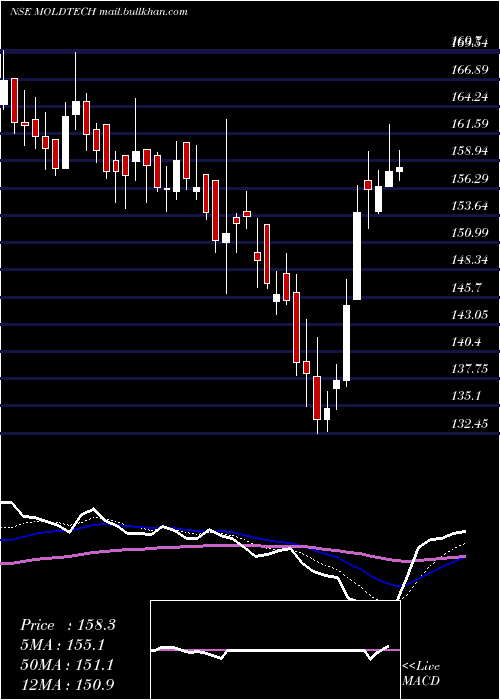Screen dimensions: 500x700
Task: Click the 164.24 price axis label
Action: click(x=469, y=96)
